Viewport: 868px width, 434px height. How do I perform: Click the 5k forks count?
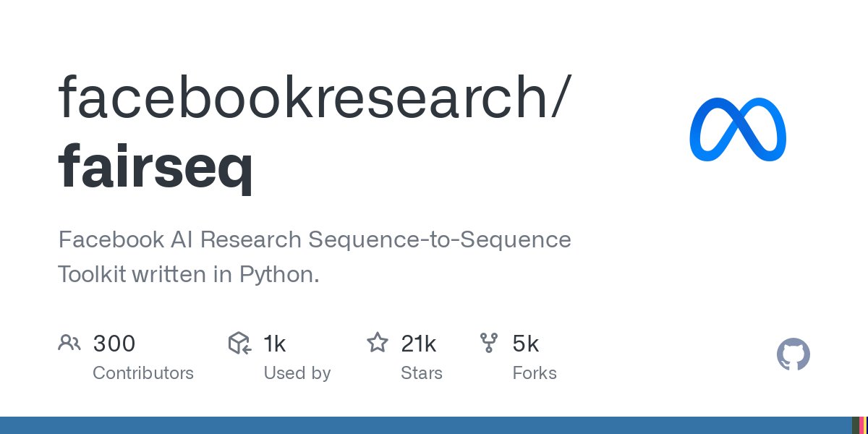[526, 344]
